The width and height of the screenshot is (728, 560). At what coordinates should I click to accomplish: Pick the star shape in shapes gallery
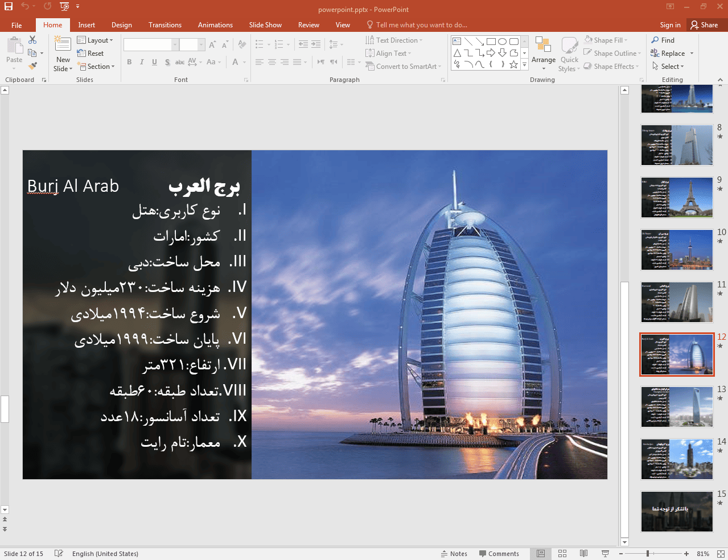pos(513,64)
